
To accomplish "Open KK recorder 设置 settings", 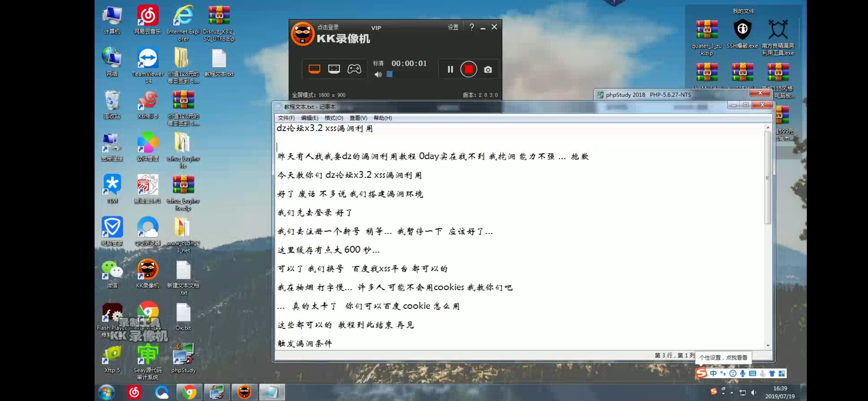I will 453,27.
